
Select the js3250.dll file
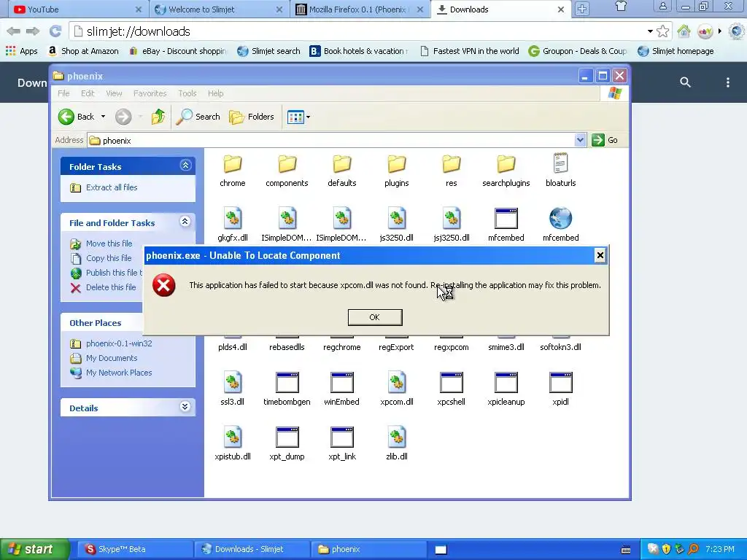(x=396, y=225)
